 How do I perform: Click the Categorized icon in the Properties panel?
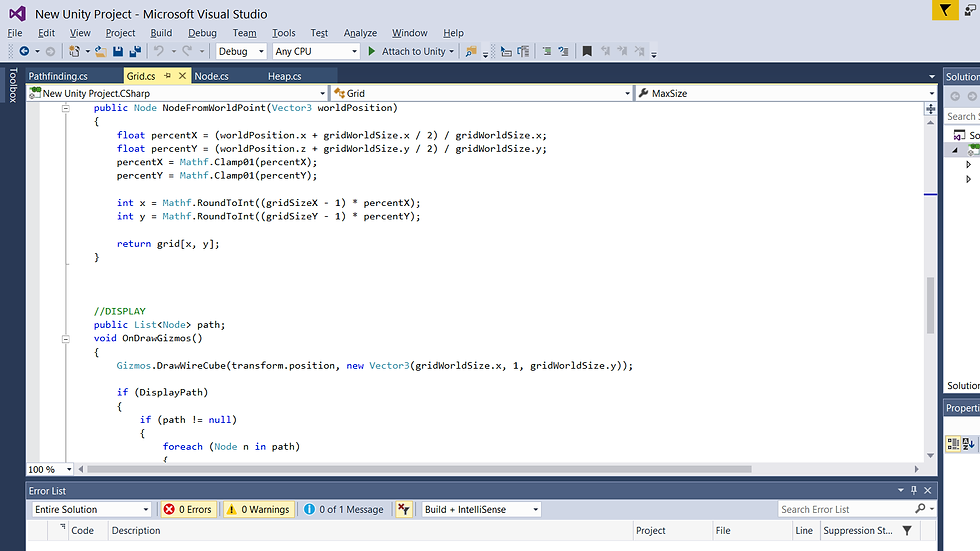click(x=953, y=444)
